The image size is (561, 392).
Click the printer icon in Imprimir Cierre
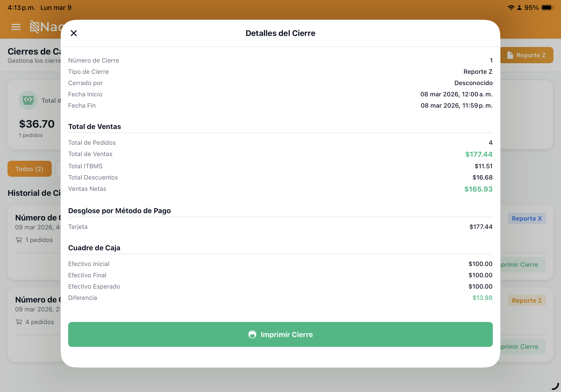252,334
